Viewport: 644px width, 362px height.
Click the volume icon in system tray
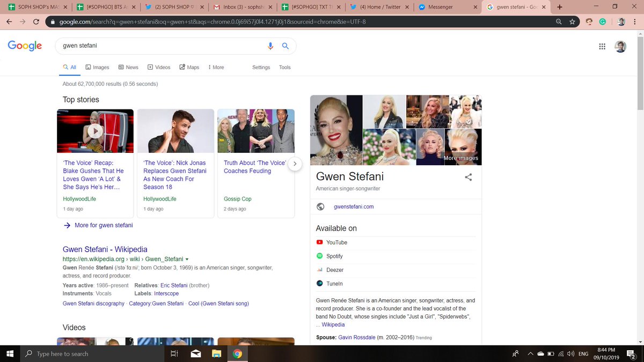[570, 354]
